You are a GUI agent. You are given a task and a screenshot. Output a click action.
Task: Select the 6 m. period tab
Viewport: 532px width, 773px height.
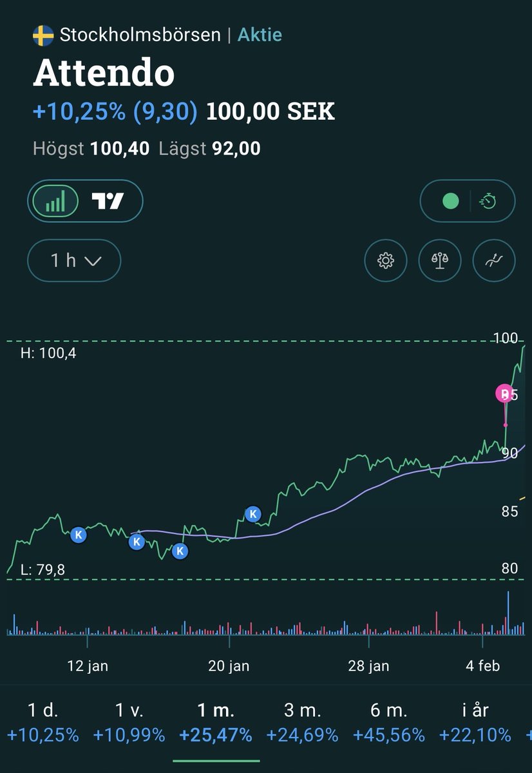click(389, 721)
